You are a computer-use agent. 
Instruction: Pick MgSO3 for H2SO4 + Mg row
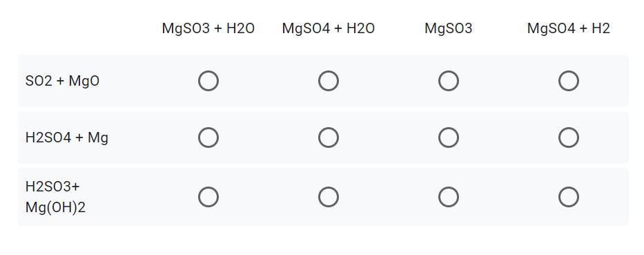(x=449, y=138)
